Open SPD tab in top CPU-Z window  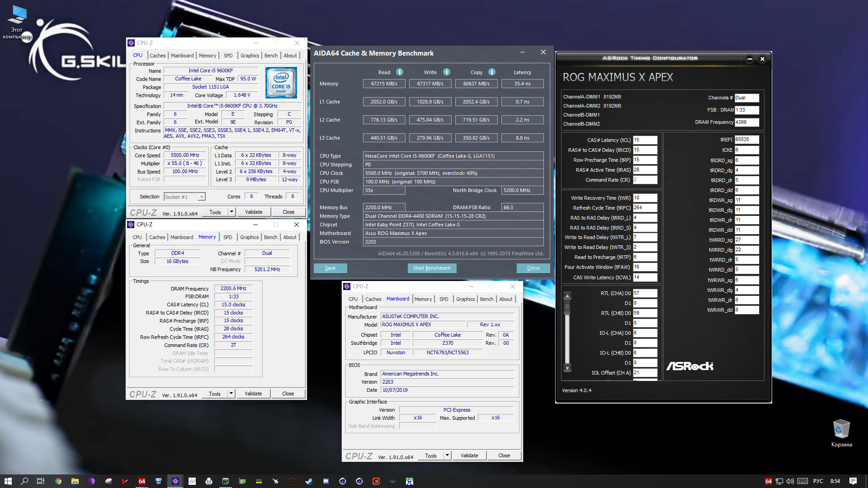tap(228, 56)
